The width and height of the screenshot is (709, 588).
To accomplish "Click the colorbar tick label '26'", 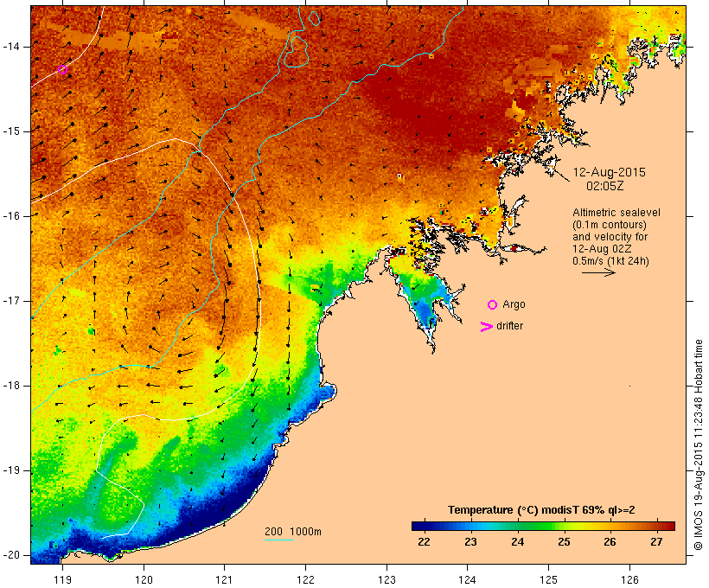I will [x=610, y=542].
